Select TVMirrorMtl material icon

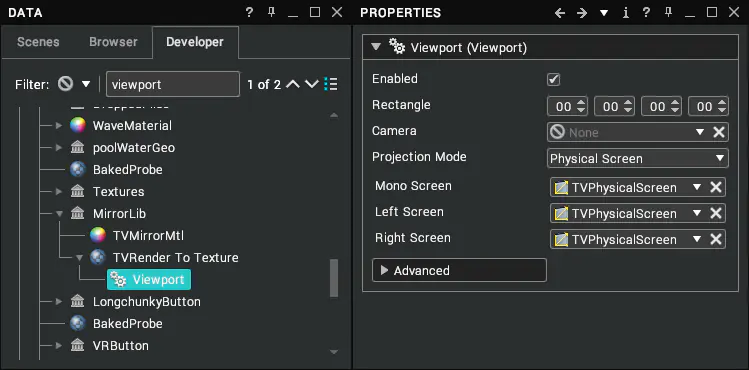pos(97,236)
